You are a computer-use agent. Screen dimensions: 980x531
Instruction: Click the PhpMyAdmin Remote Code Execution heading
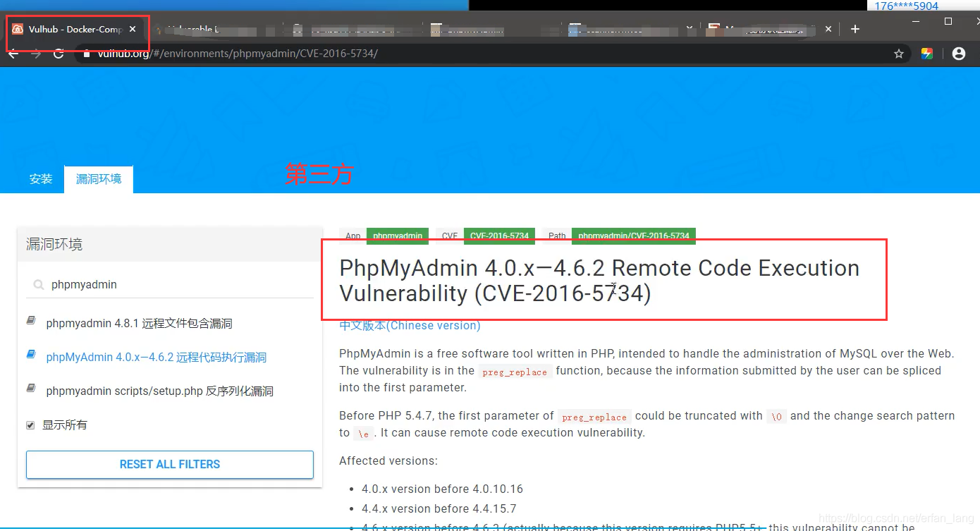(x=599, y=280)
